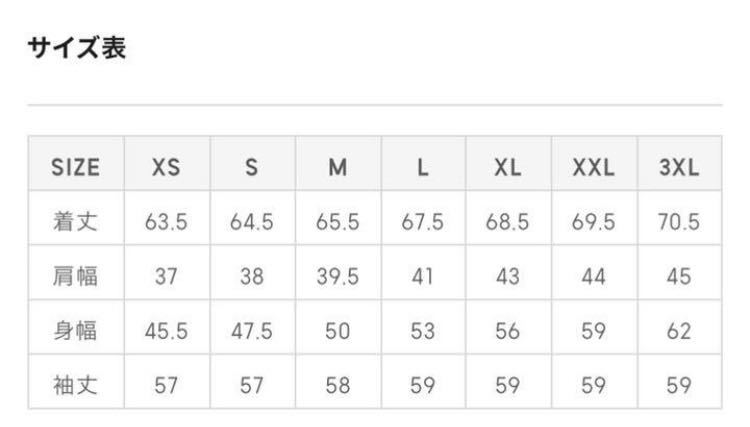Click the 58 value in 袖丈 row
This screenshot has height=427, width=750.
(x=338, y=384)
